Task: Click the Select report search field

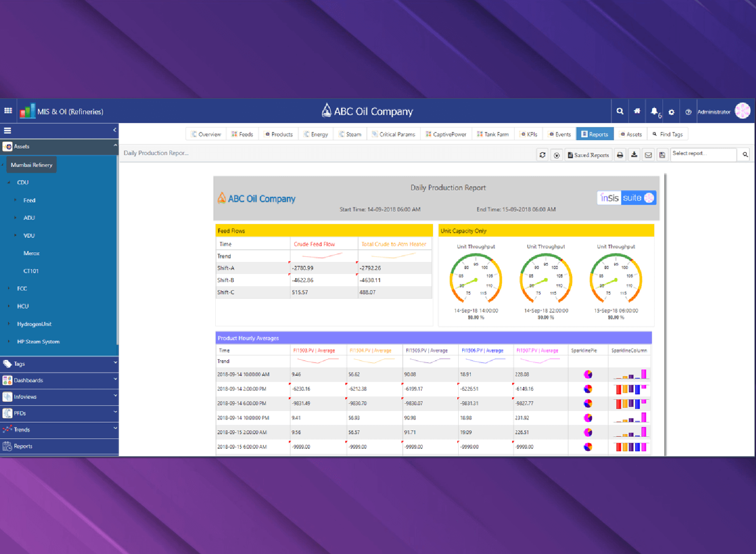Action: point(703,154)
